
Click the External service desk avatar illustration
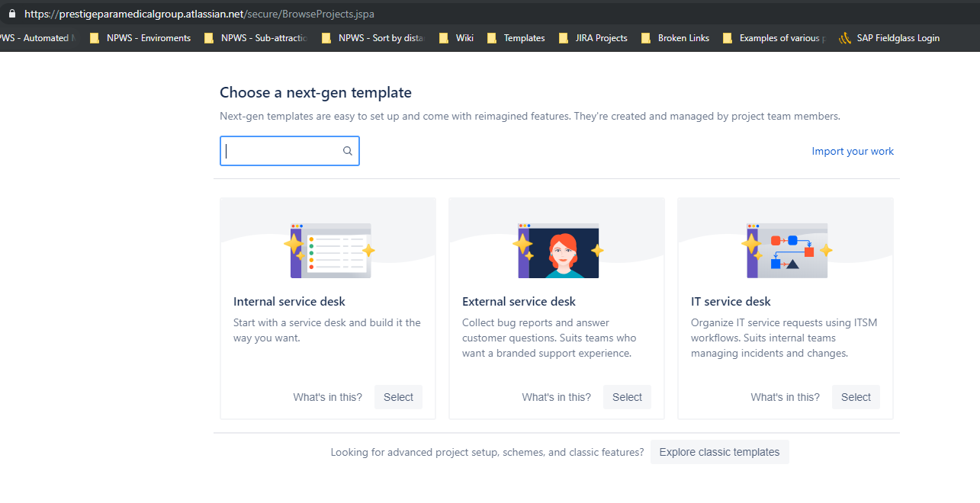click(556, 250)
